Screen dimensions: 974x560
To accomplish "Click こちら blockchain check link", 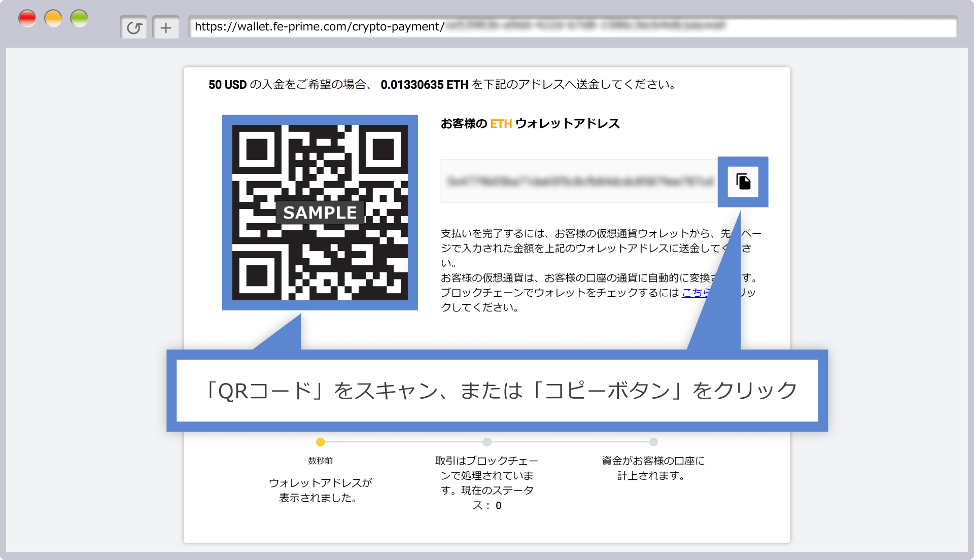I will pyautogui.click(x=695, y=292).
